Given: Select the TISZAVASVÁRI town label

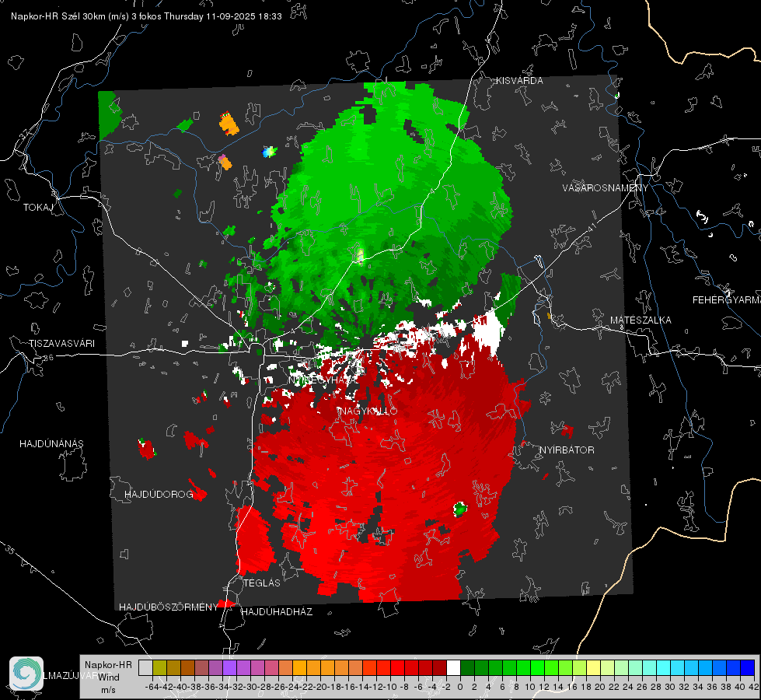Looking at the screenshot, I should [x=61, y=344].
